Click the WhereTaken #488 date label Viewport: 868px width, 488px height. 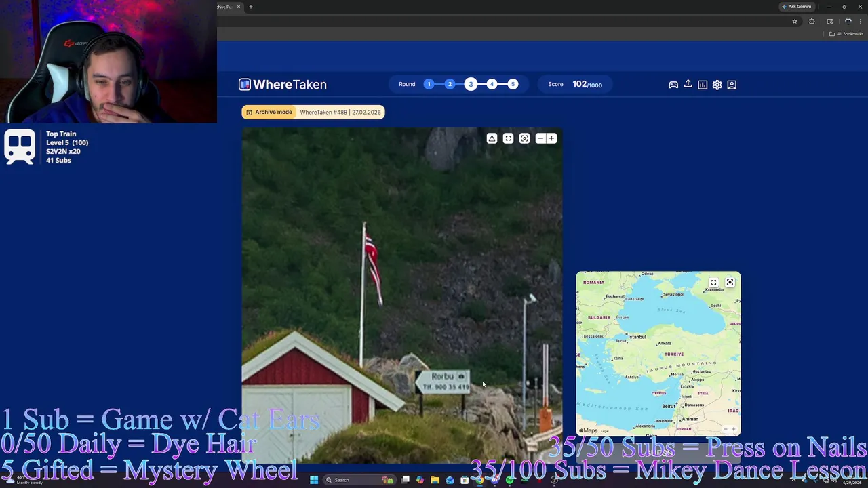click(x=340, y=112)
